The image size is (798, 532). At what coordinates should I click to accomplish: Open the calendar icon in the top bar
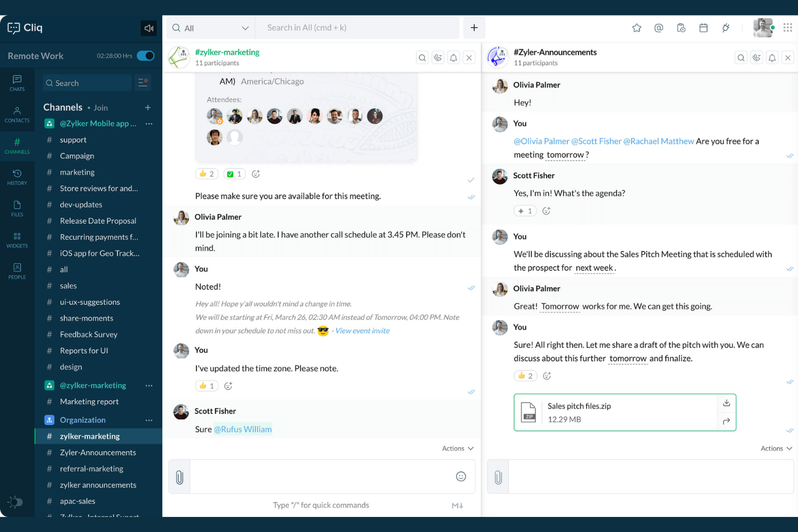tap(704, 28)
